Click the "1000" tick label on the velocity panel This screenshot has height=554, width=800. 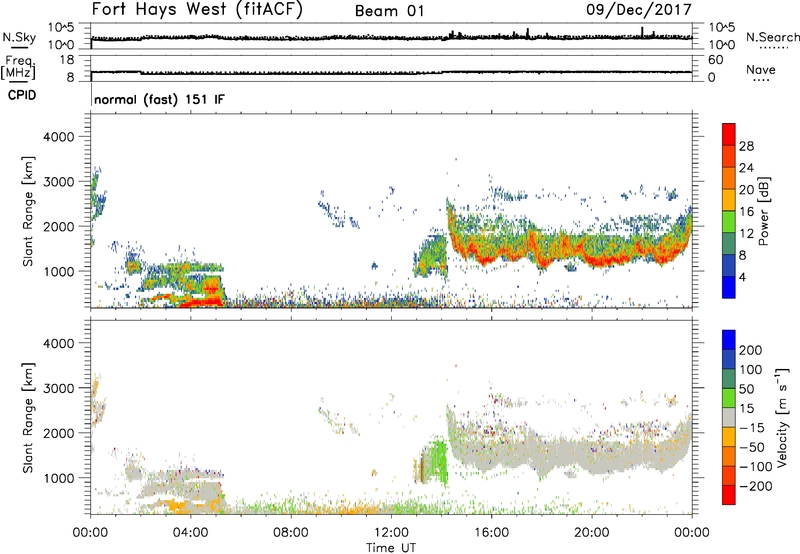[x=59, y=478]
